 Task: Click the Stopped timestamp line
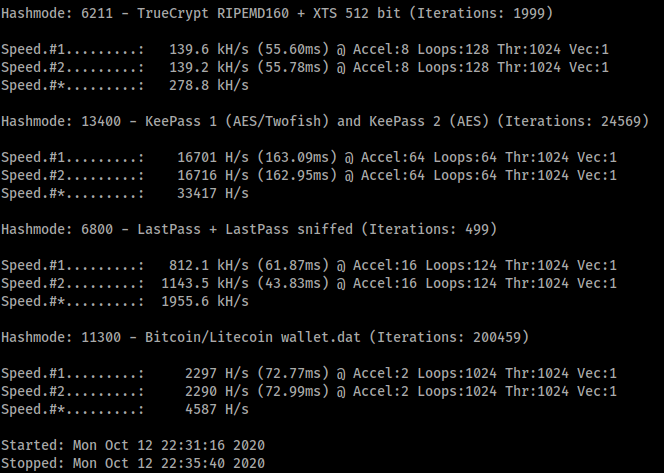click(x=132, y=462)
